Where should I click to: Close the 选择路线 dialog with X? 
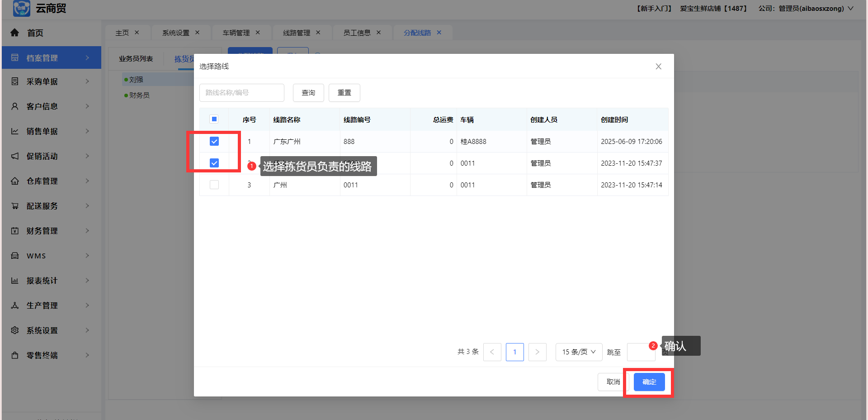tap(659, 67)
